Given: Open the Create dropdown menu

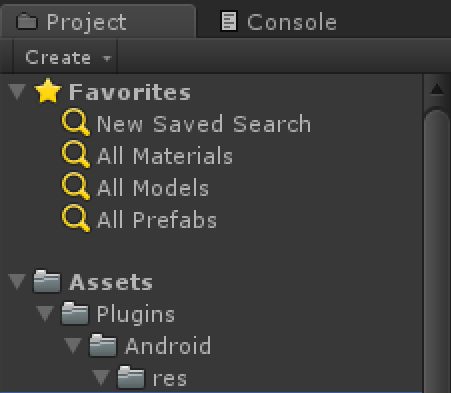Looking at the screenshot, I should 65,57.
